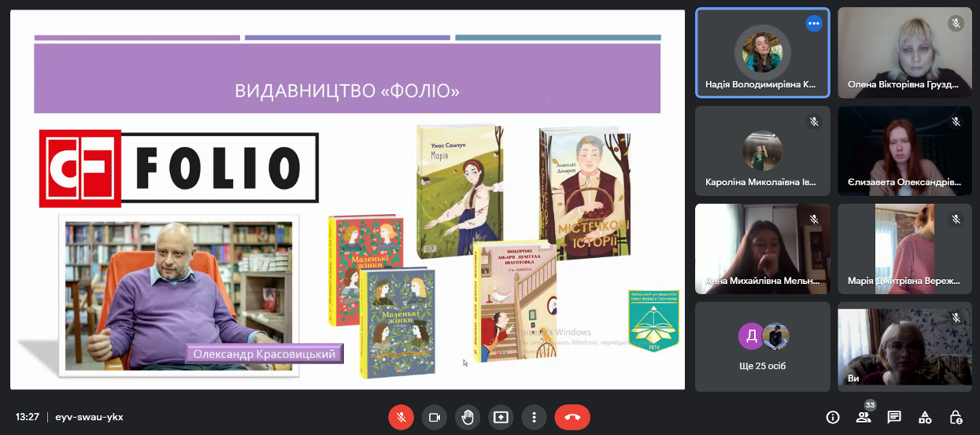Image resolution: width=980 pixels, height=435 pixels.
Task: Toggle the camera button
Action: [x=434, y=417]
